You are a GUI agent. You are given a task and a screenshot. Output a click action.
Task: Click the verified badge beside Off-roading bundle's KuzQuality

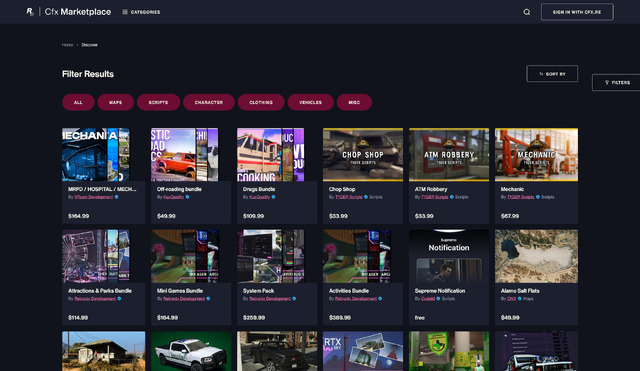coord(187,197)
